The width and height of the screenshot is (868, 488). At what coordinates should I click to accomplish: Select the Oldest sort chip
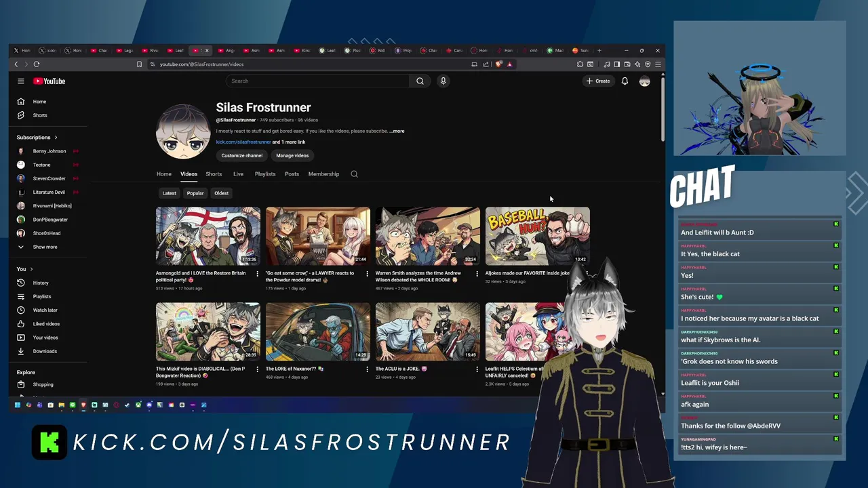(x=222, y=193)
